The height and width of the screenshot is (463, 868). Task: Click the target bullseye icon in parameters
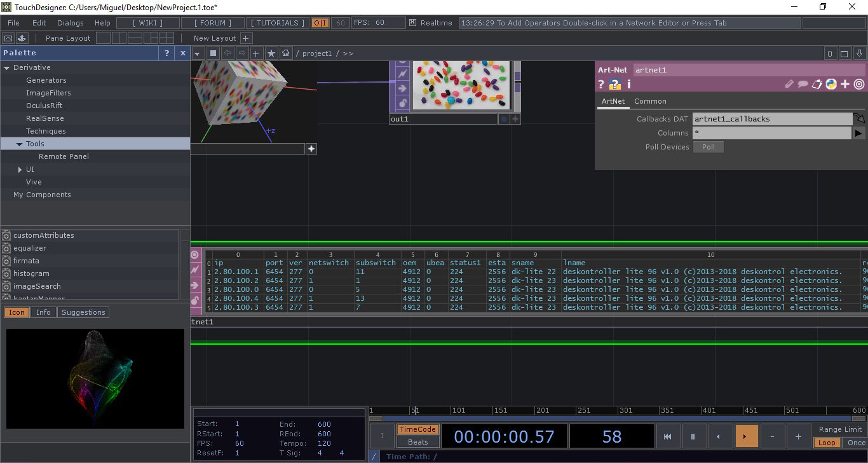click(859, 84)
